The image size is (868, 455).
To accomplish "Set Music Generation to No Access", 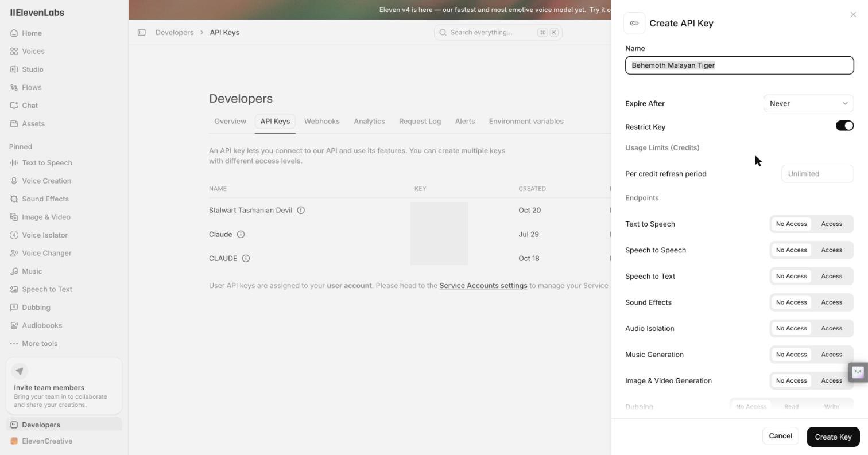I will (791, 355).
